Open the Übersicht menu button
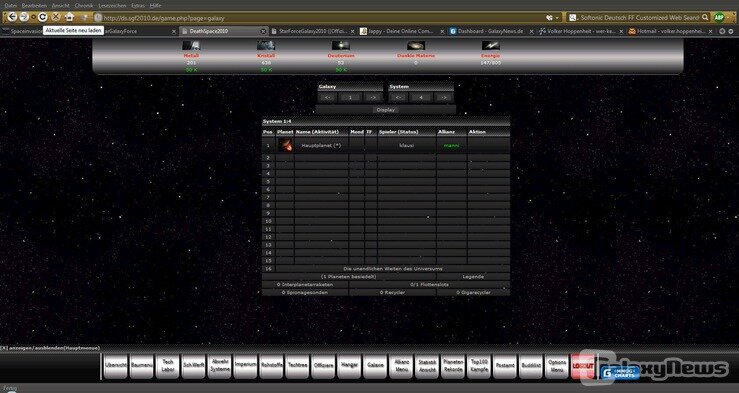Image resolution: width=739 pixels, height=393 pixels. pyautogui.click(x=116, y=366)
